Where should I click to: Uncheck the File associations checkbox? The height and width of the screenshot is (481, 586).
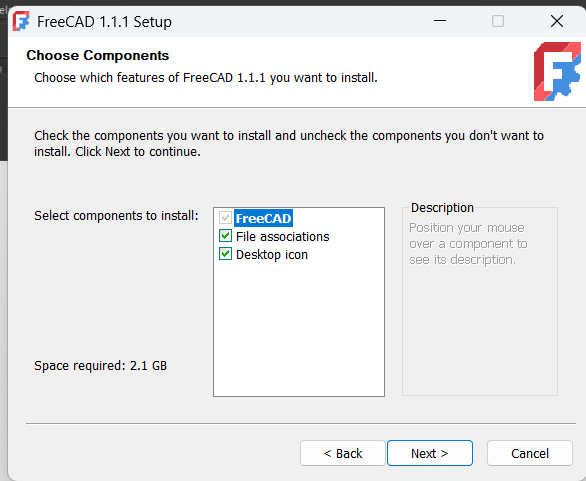[x=225, y=236]
